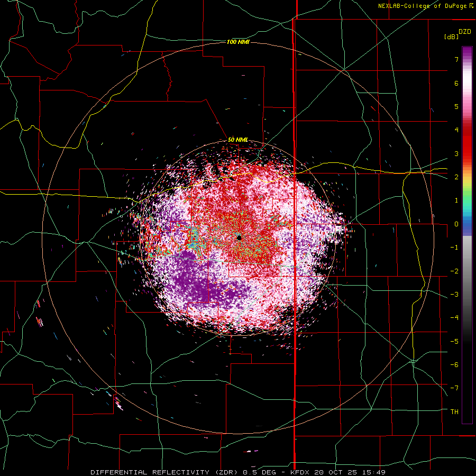Click the 5 value on color scale

(x=456, y=106)
